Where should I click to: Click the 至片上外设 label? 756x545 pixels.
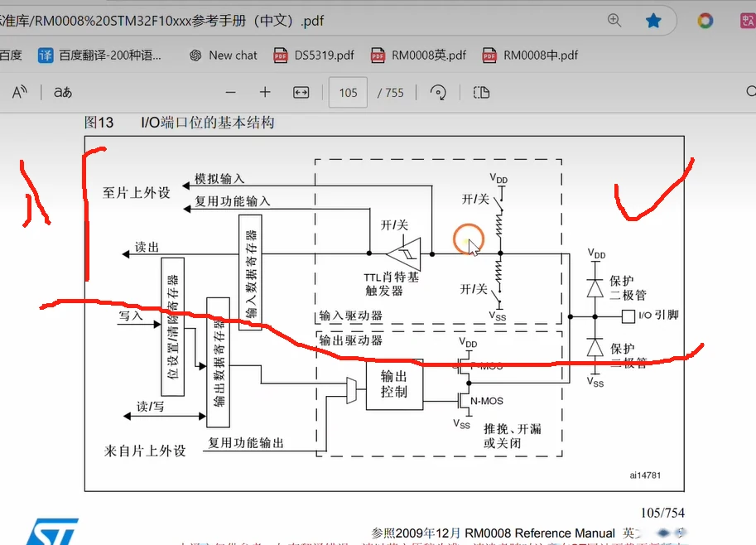pos(137,193)
